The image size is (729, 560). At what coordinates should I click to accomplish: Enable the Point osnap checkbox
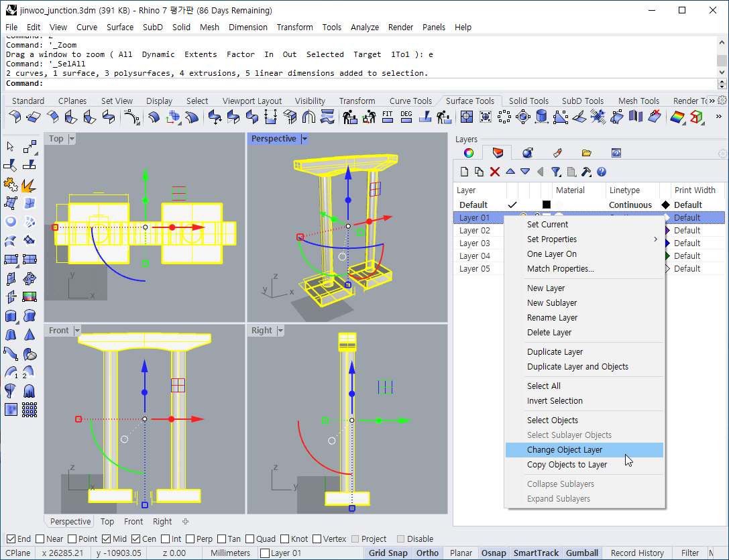(72, 539)
